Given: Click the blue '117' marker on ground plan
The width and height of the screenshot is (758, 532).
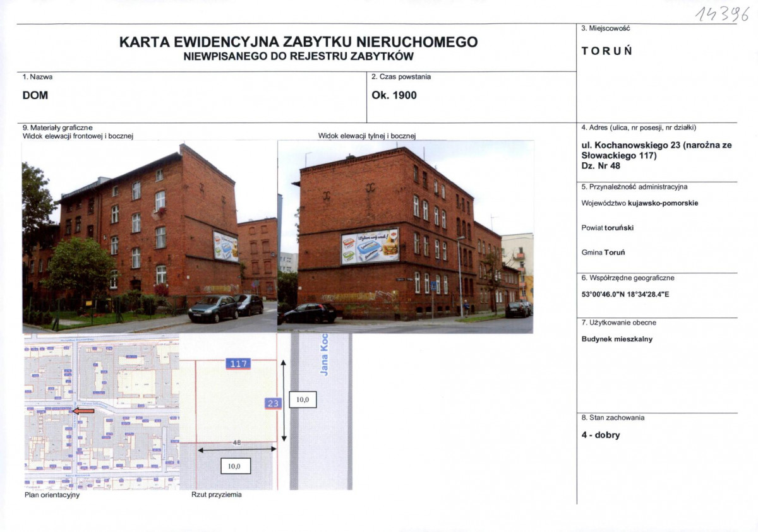Looking at the screenshot, I should click(238, 364).
